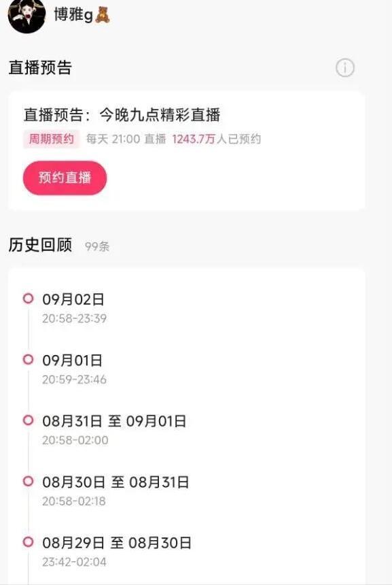Screen dimensions: 392x585
Task: Open the 博雅g profile avatar
Action: pyautogui.click(x=26, y=15)
